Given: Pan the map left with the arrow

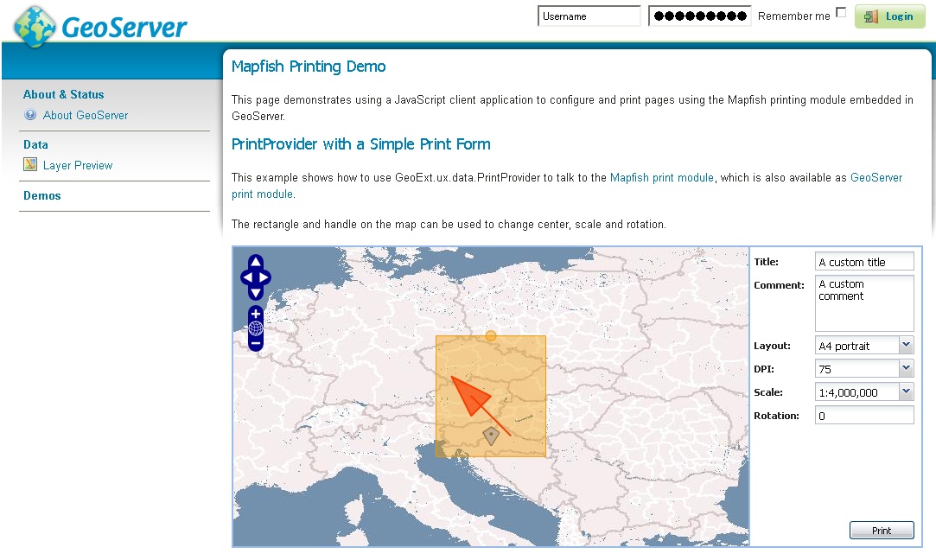Looking at the screenshot, I should (x=245, y=278).
